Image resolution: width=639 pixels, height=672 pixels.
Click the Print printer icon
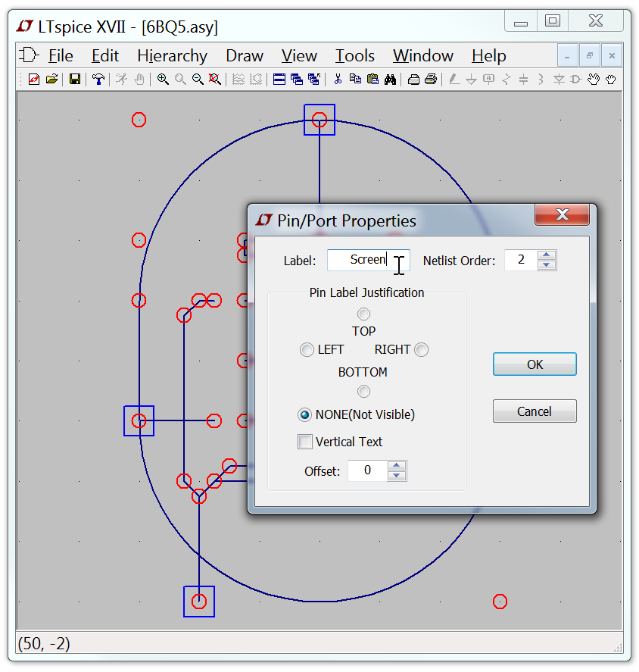[x=431, y=79]
